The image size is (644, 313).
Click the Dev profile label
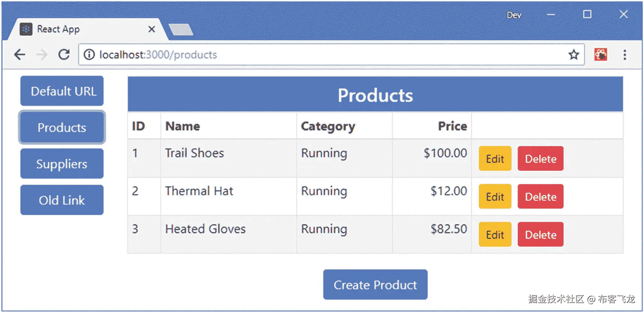pos(514,15)
